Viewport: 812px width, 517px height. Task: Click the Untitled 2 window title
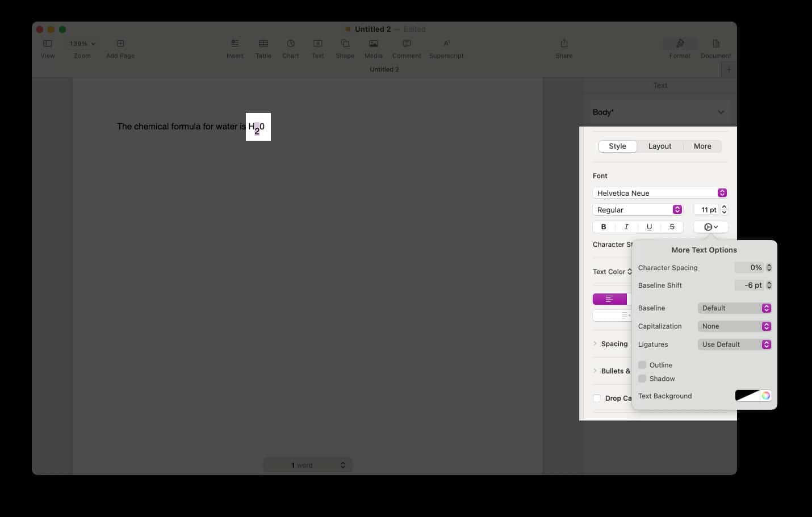(372, 30)
